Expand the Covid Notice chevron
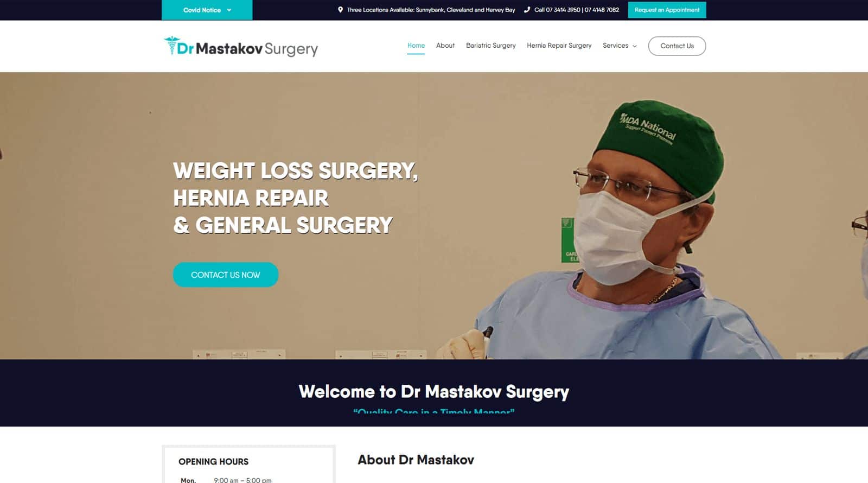868x483 pixels. (229, 10)
